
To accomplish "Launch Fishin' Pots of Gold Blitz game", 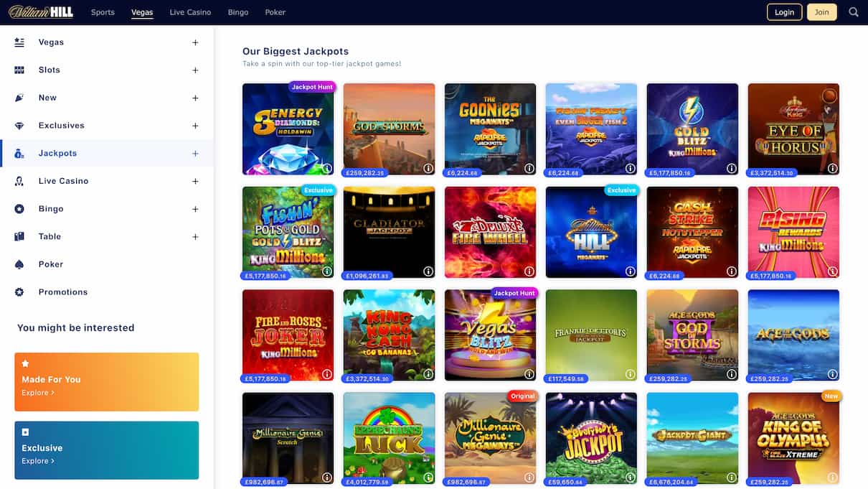I will [288, 233].
